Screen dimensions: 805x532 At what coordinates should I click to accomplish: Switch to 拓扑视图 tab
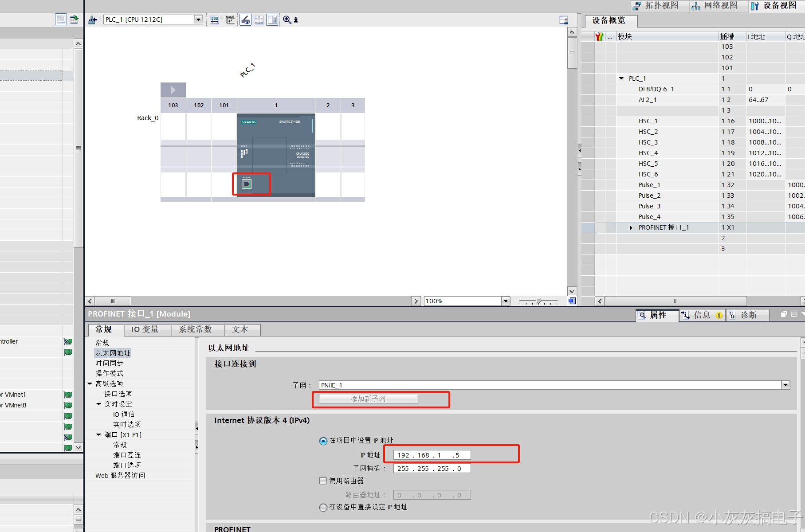point(660,6)
